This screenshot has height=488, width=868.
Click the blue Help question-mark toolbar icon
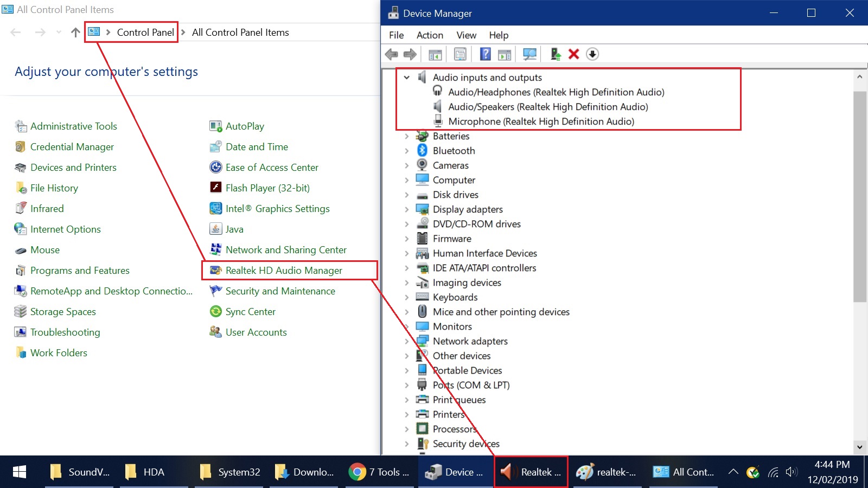tap(486, 54)
